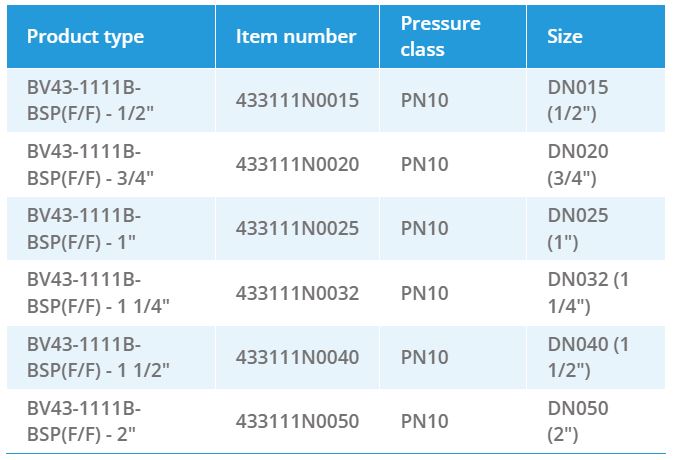
Task: Click PN10 in the 433111N0032 row
Action: coord(424,293)
